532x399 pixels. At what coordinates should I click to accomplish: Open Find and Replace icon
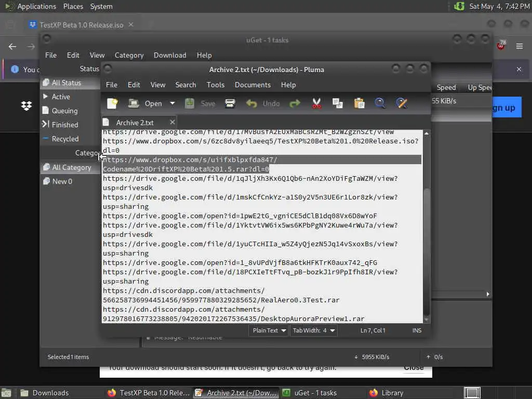tap(402, 103)
